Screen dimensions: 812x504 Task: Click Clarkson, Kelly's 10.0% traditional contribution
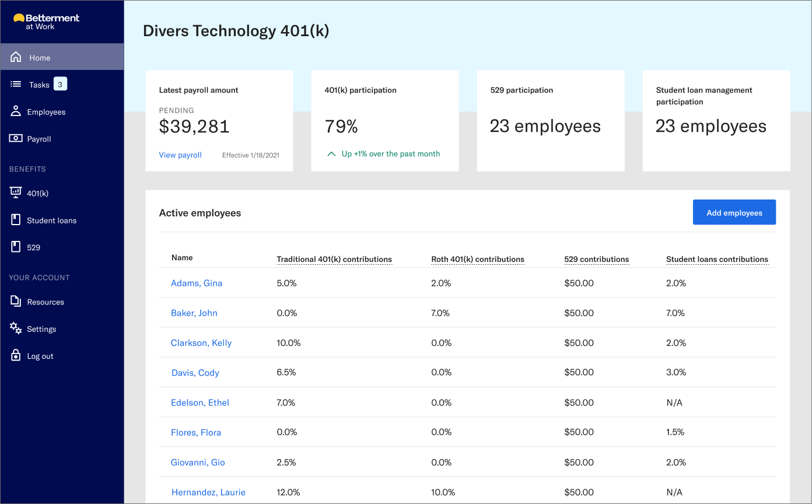(289, 343)
